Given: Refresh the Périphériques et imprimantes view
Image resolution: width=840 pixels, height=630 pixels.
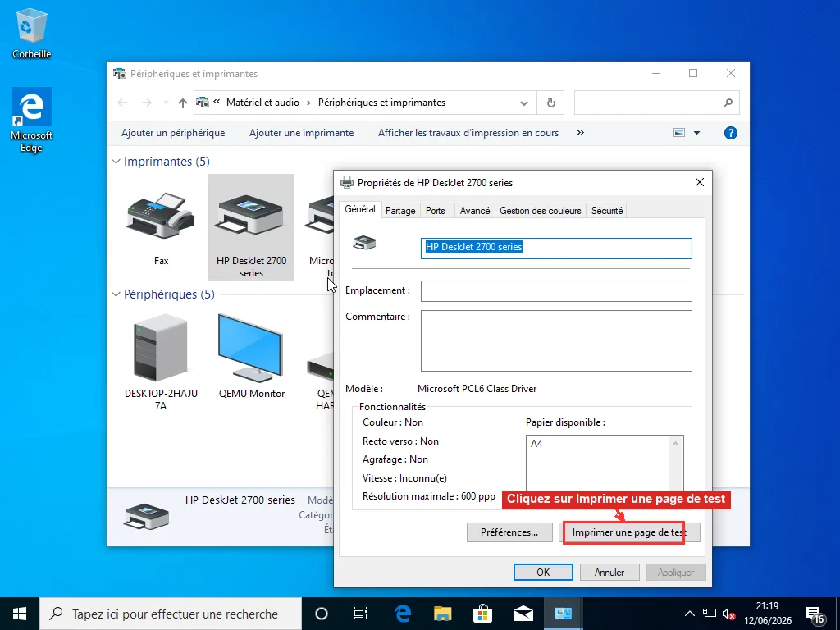Looking at the screenshot, I should pos(550,103).
